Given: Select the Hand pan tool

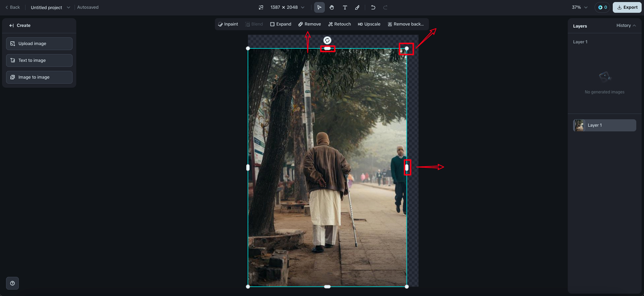Looking at the screenshot, I should point(332,8).
